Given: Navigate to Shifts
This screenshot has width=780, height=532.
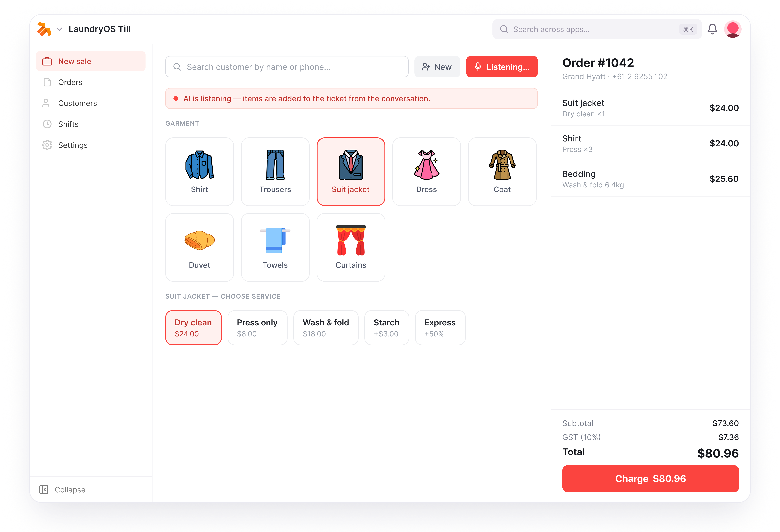Looking at the screenshot, I should [91, 124].
